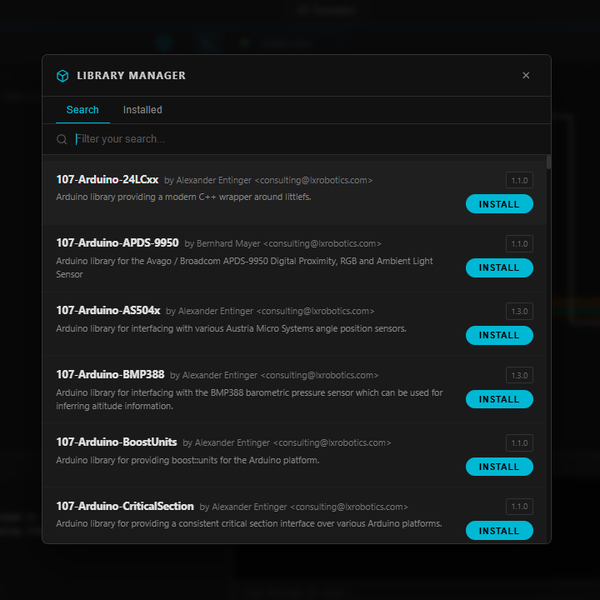Open version 1.3.0 selector for 107-Arduino-BMP388

coord(519,375)
